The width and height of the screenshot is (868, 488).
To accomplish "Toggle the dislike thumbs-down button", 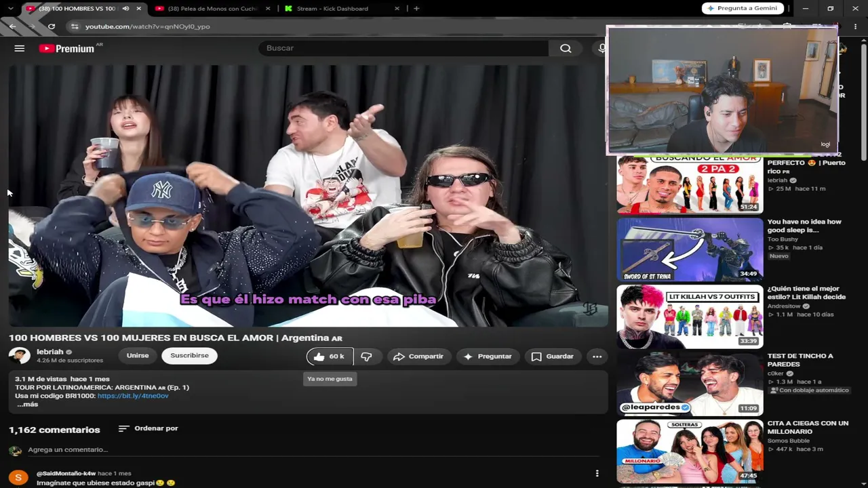I will pos(366,357).
